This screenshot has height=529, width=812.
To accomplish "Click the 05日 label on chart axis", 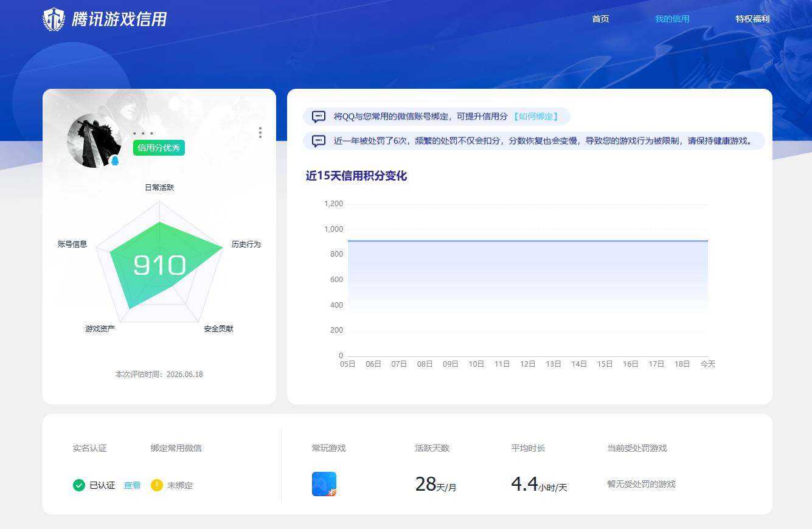I will 347,364.
